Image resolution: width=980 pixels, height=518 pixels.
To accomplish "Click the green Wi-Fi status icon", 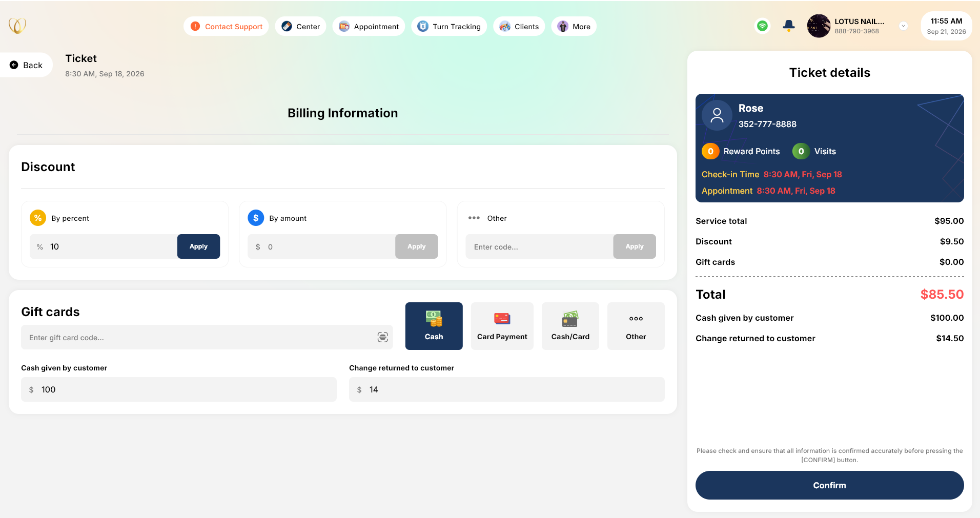I will pos(762,26).
